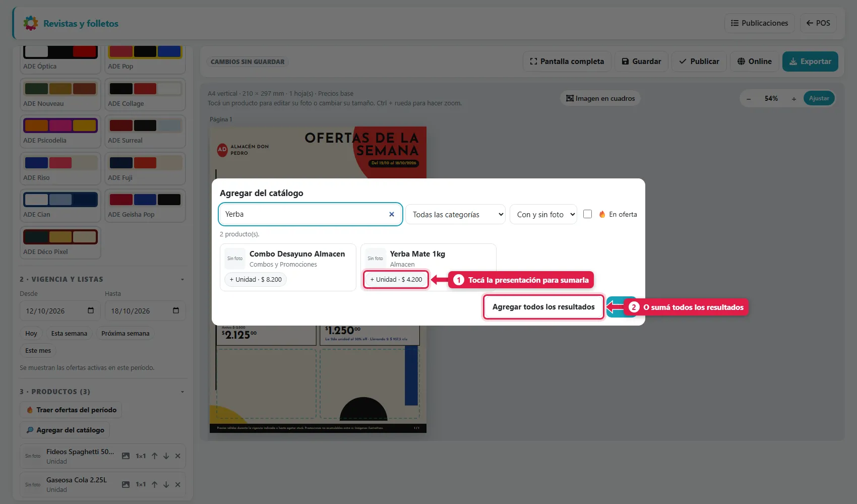
Task: Select the Esta semana period chip
Action: 69,333
